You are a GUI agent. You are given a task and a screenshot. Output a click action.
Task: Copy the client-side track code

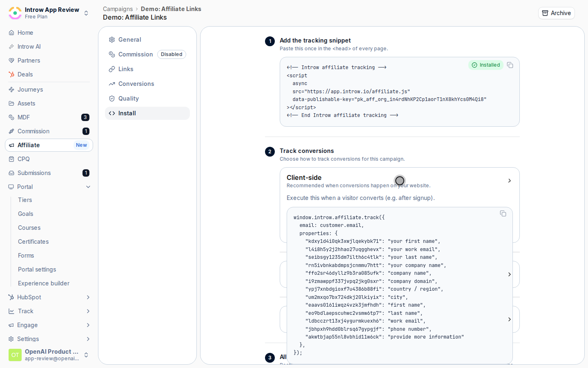point(503,213)
